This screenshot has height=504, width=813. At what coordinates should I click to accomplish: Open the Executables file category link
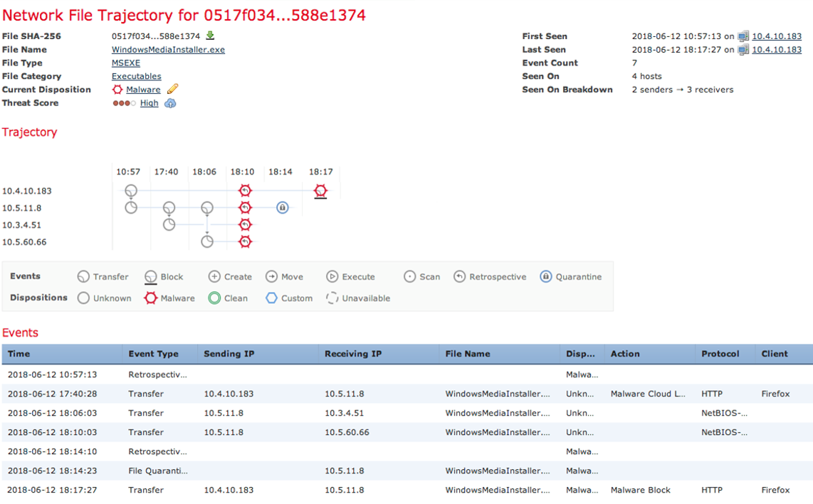[x=136, y=76]
